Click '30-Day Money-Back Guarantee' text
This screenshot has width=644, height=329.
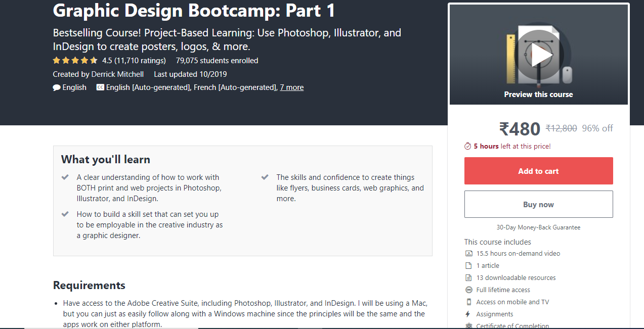tap(538, 227)
